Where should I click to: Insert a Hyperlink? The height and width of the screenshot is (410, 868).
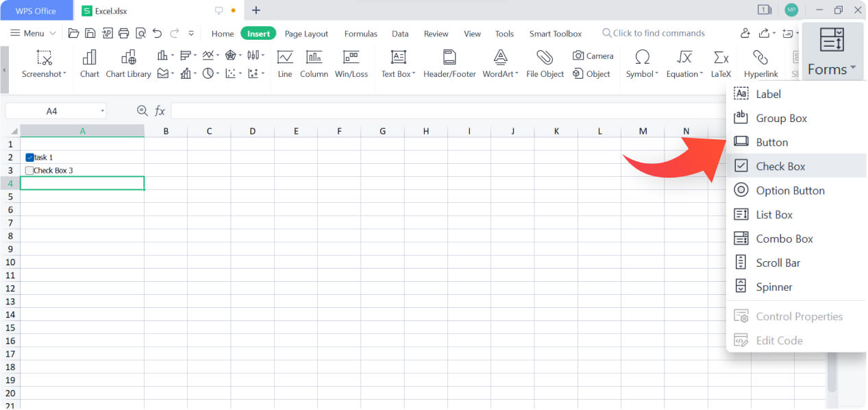point(761,62)
